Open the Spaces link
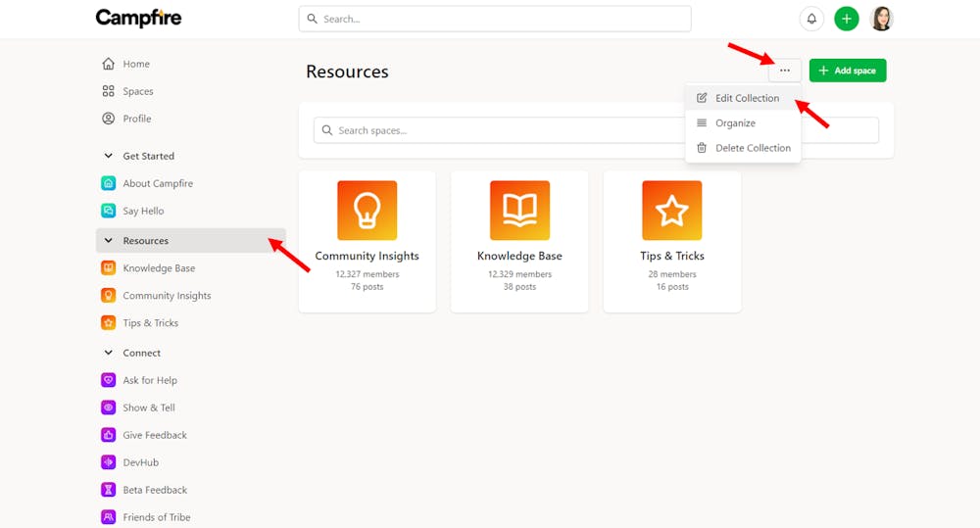This screenshot has height=528, width=980. [x=138, y=91]
